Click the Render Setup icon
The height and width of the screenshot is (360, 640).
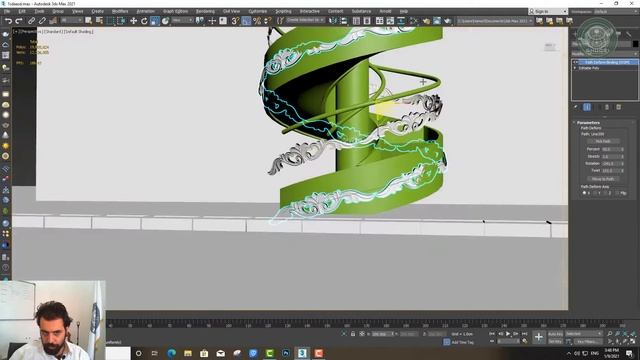(x=426, y=20)
